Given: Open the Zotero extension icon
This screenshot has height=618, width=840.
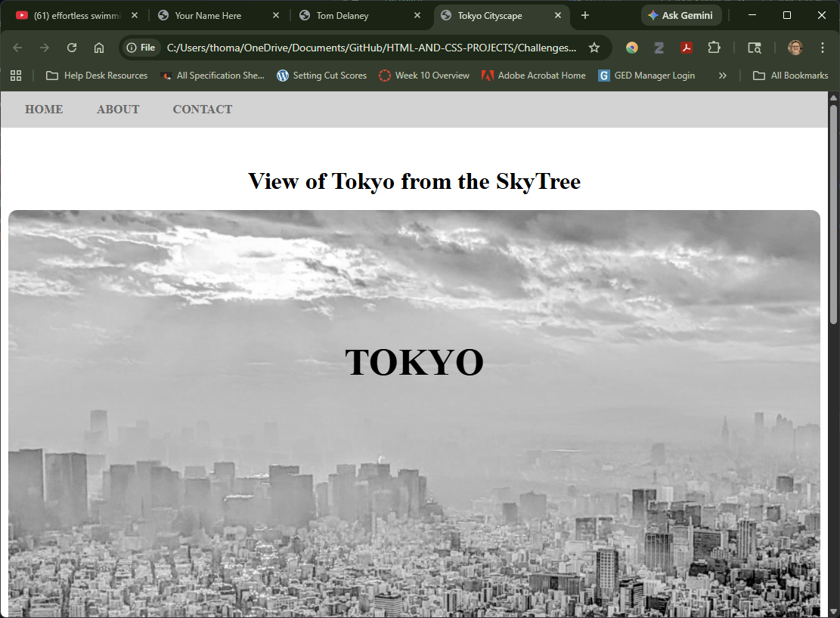Looking at the screenshot, I should click(659, 47).
